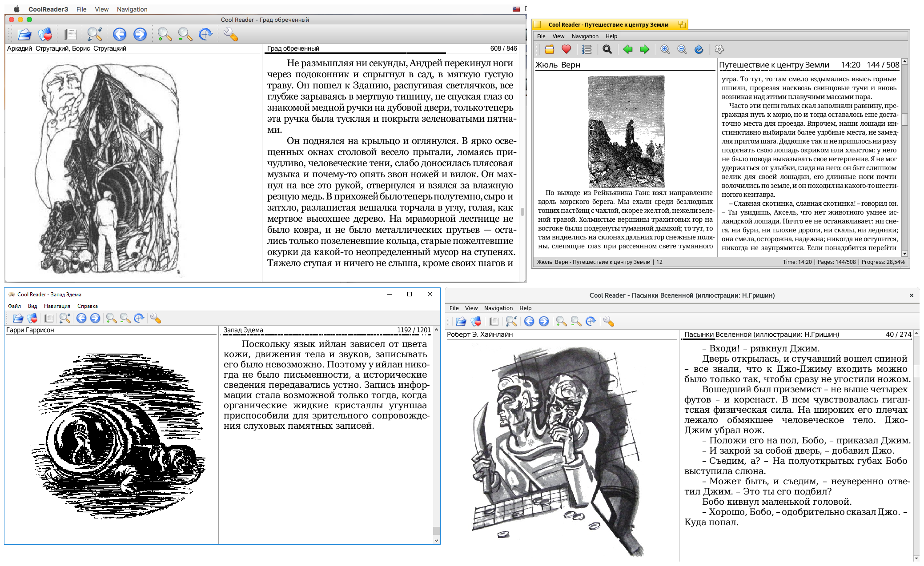924x566 pixels.
Task: Open Справка menu in Запад Эдема window
Action: (x=88, y=306)
